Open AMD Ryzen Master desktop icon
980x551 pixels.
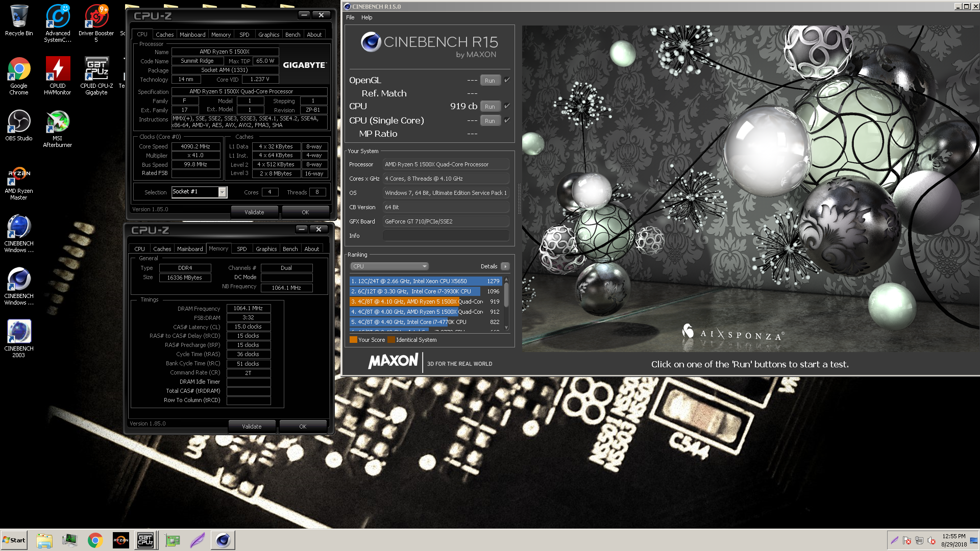(x=19, y=183)
